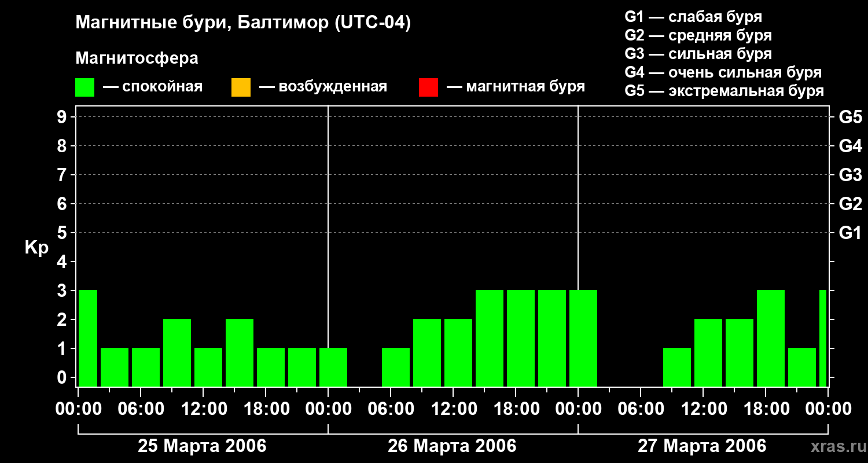Click the "9" value on the Kp axis
This screenshot has width=868, height=463.
tap(63, 117)
